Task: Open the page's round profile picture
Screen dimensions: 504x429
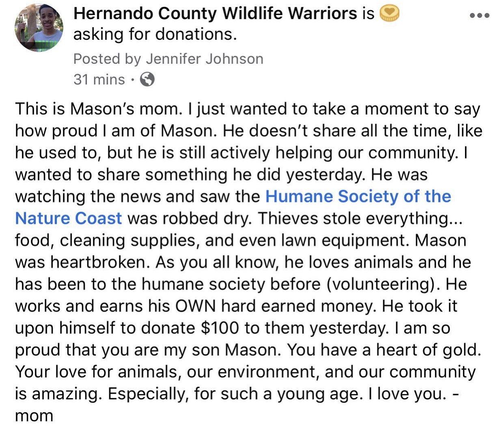Action: pyautogui.click(x=39, y=28)
